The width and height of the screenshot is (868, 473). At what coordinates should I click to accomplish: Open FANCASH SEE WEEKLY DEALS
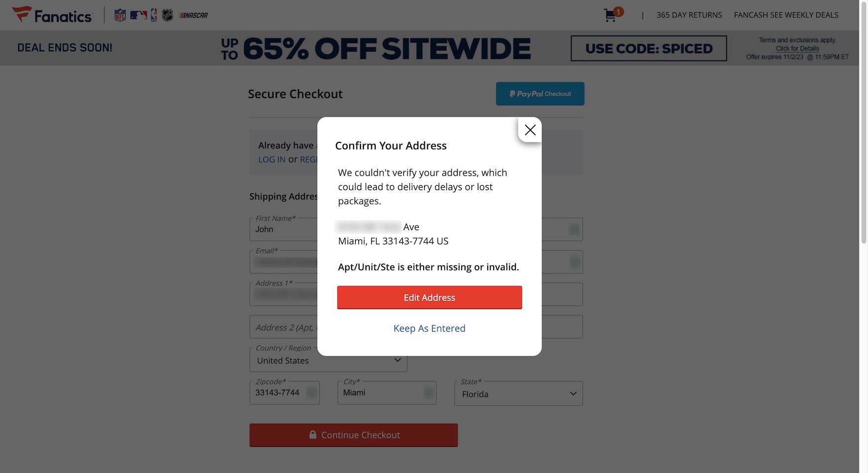pyautogui.click(x=786, y=15)
